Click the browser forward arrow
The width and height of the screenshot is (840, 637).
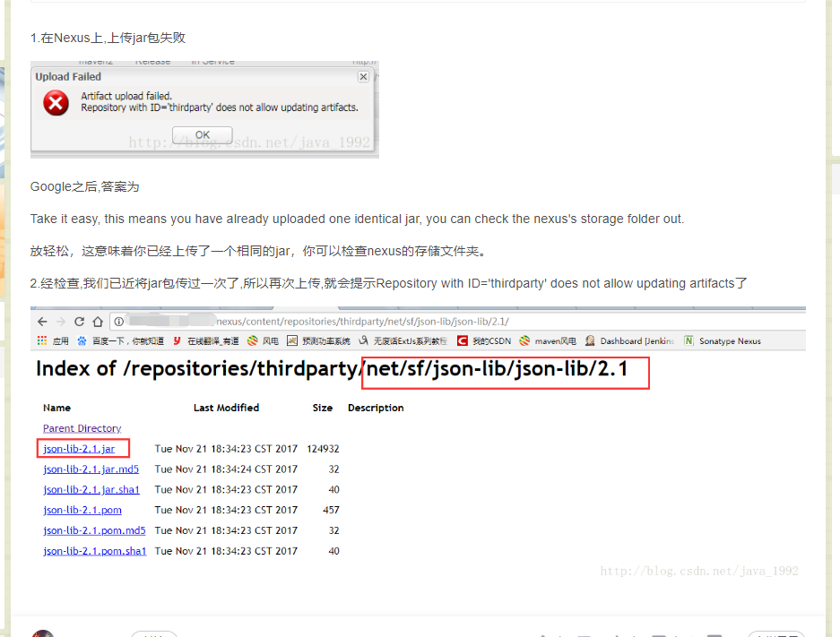click(61, 321)
